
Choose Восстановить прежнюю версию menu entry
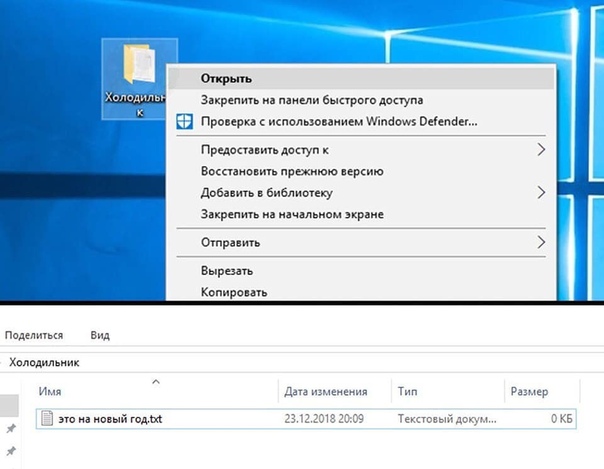pos(292,171)
